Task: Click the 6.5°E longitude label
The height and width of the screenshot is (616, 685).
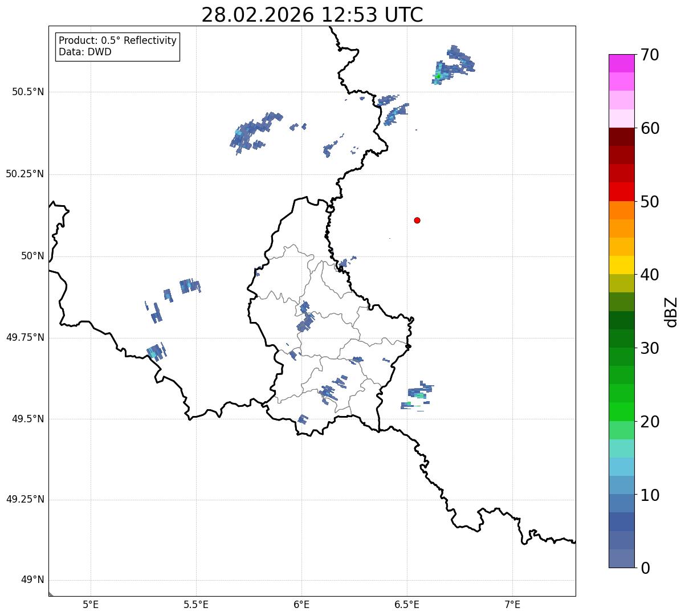Action: 407,605
